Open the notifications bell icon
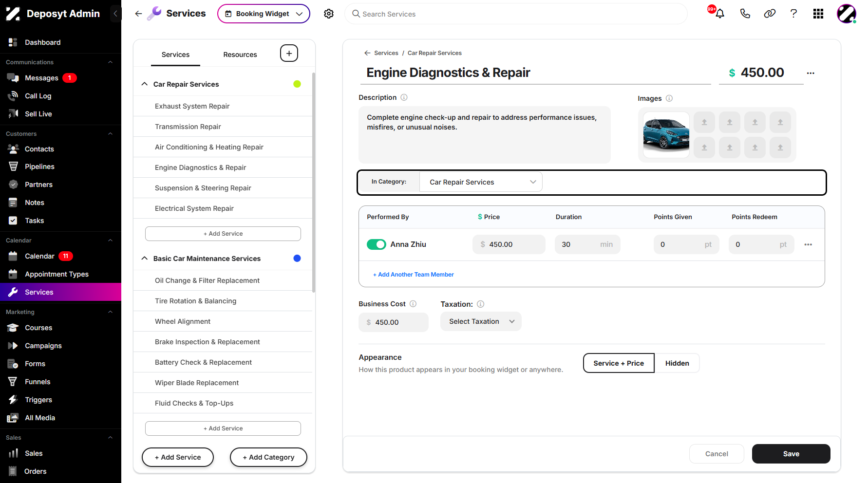This screenshot has width=868, height=483. coord(719,14)
